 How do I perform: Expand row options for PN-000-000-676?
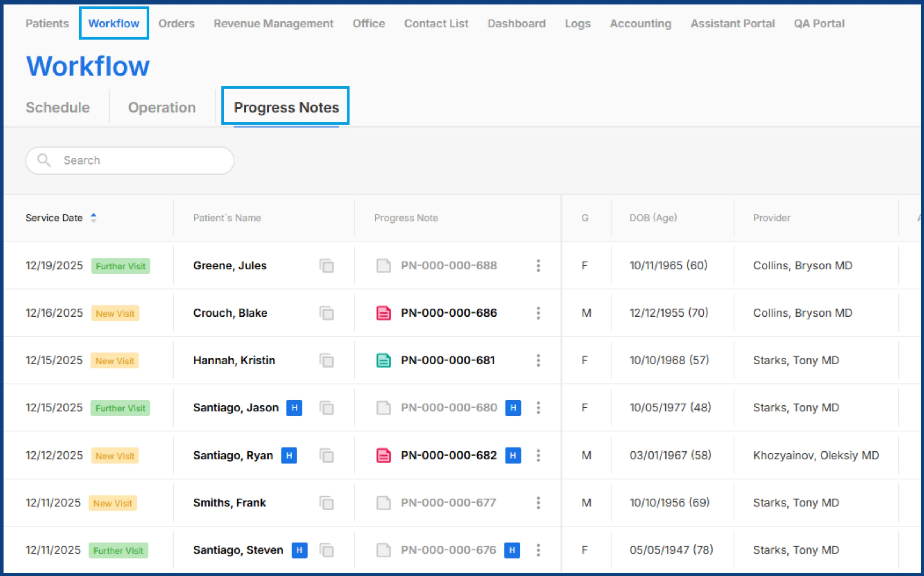coord(538,550)
